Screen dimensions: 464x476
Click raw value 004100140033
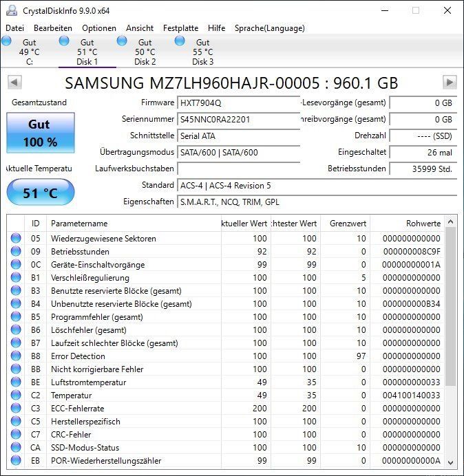[412, 396]
